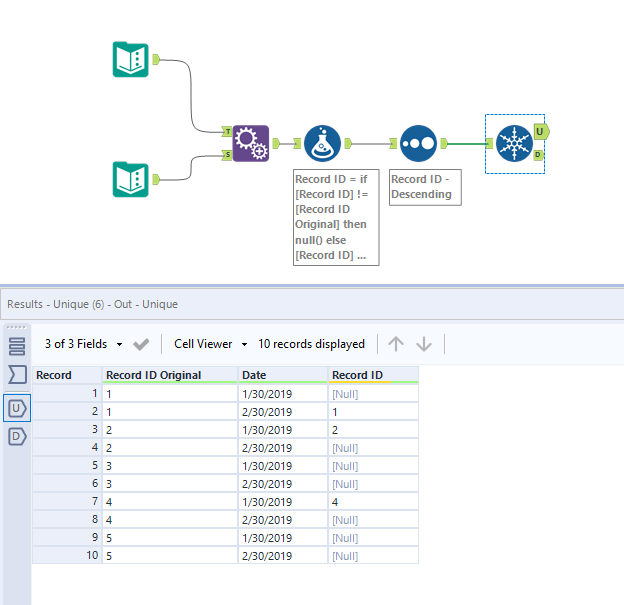The image size is (624, 605).
Task: Select row number 5 in results grid
Action: pos(67,466)
